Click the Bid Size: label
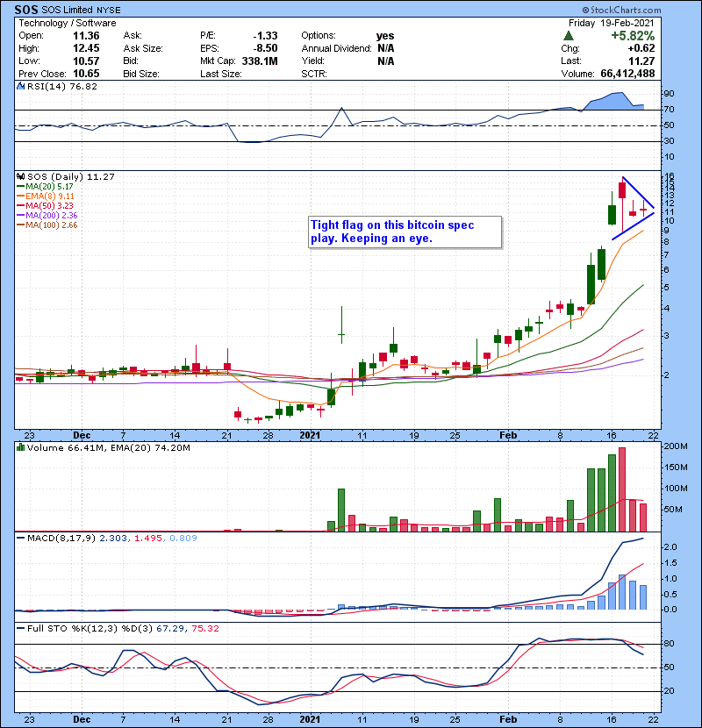The height and width of the screenshot is (728, 702). [x=141, y=74]
